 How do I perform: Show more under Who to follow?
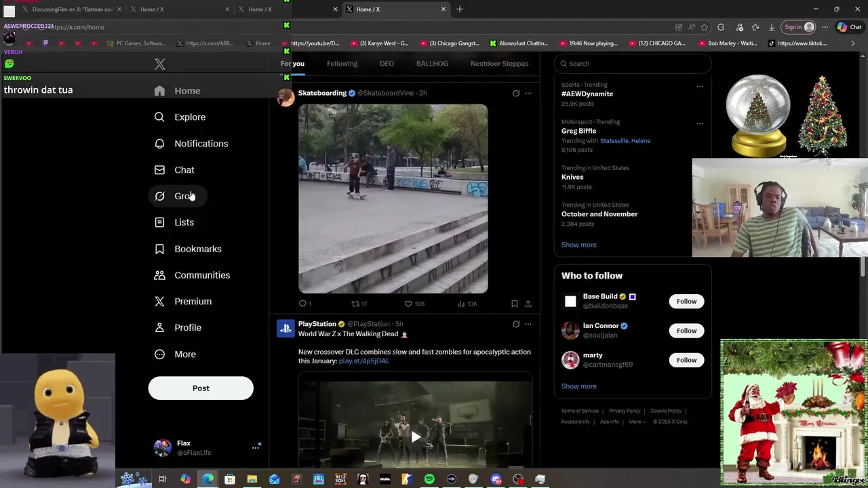[x=578, y=386]
